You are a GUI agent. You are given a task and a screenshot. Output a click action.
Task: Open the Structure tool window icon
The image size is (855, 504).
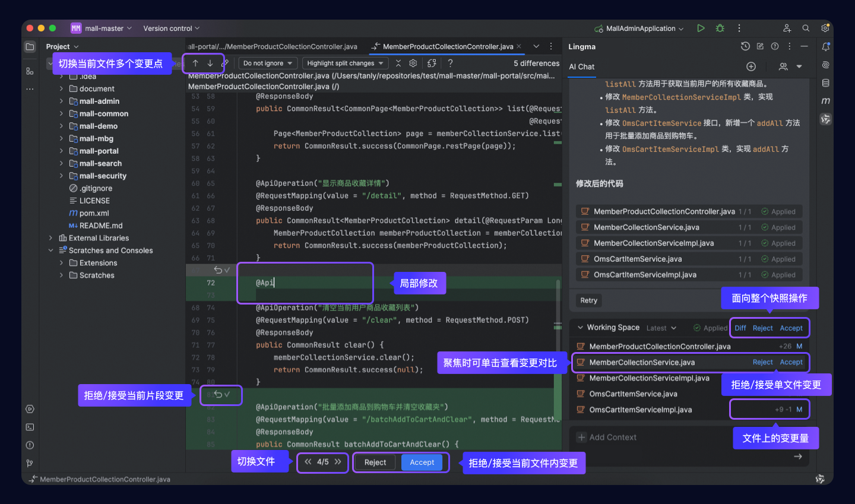click(x=30, y=71)
